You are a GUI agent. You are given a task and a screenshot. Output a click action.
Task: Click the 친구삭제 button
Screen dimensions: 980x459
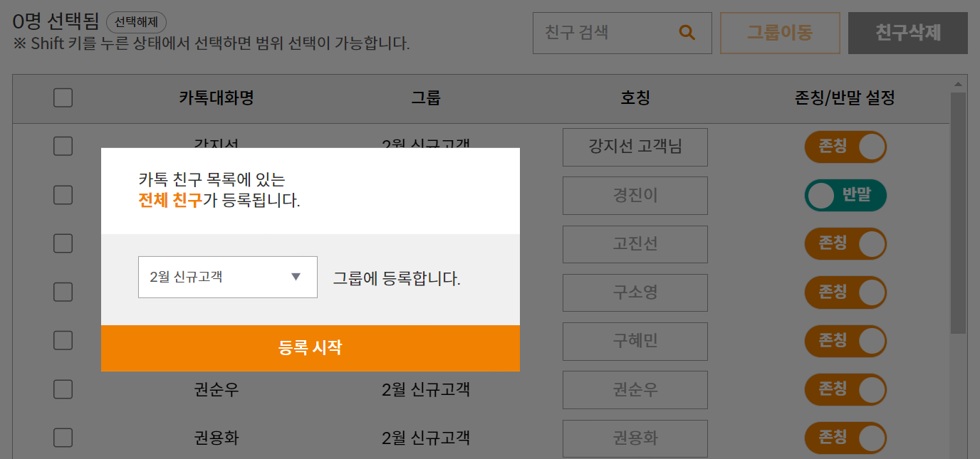point(907,33)
